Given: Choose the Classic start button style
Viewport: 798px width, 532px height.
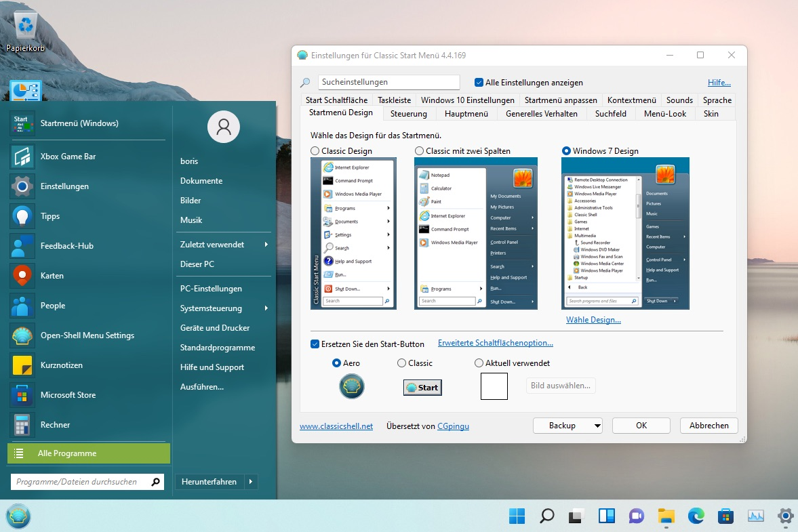Looking at the screenshot, I should tap(401, 363).
